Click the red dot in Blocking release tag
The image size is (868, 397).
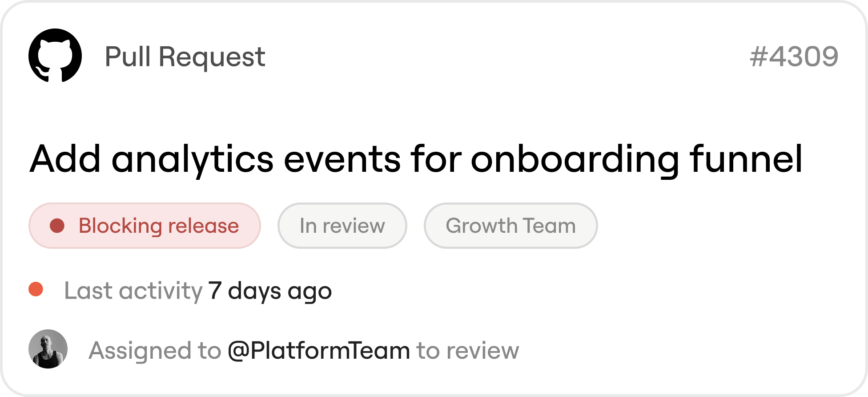(57, 226)
